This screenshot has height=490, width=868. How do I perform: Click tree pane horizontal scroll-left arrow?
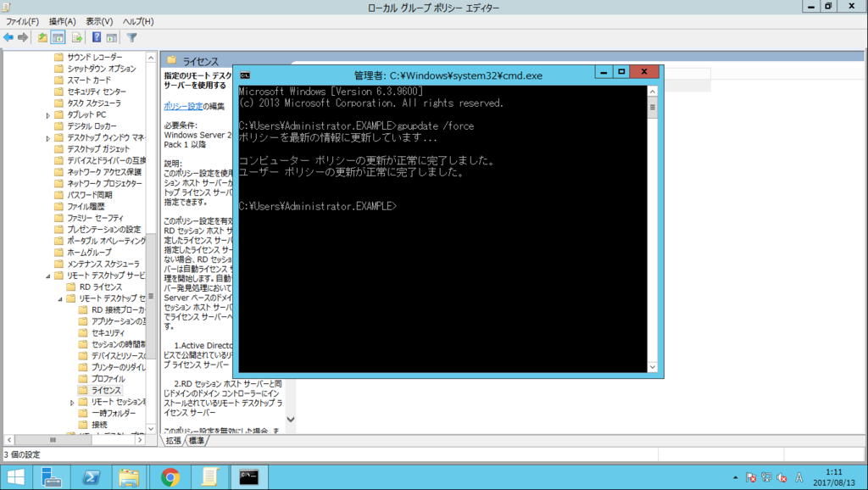pos(8,440)
